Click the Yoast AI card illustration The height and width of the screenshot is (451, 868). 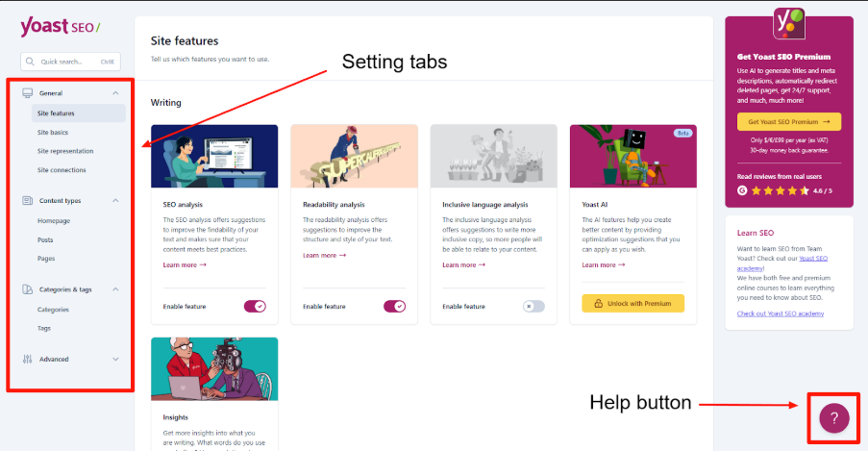pyautogui.click(x=632, y=156)
